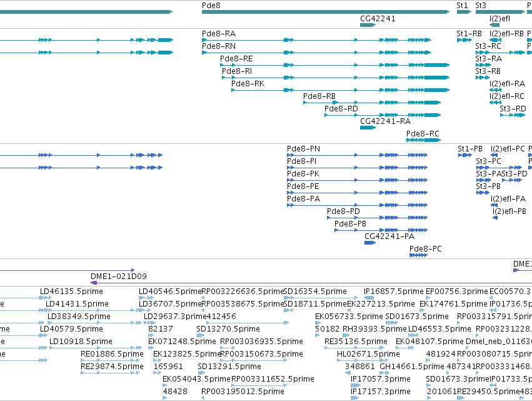532x401 pixels.
Task: Click the Pde8 gene label
Action: tap(211, 6)
